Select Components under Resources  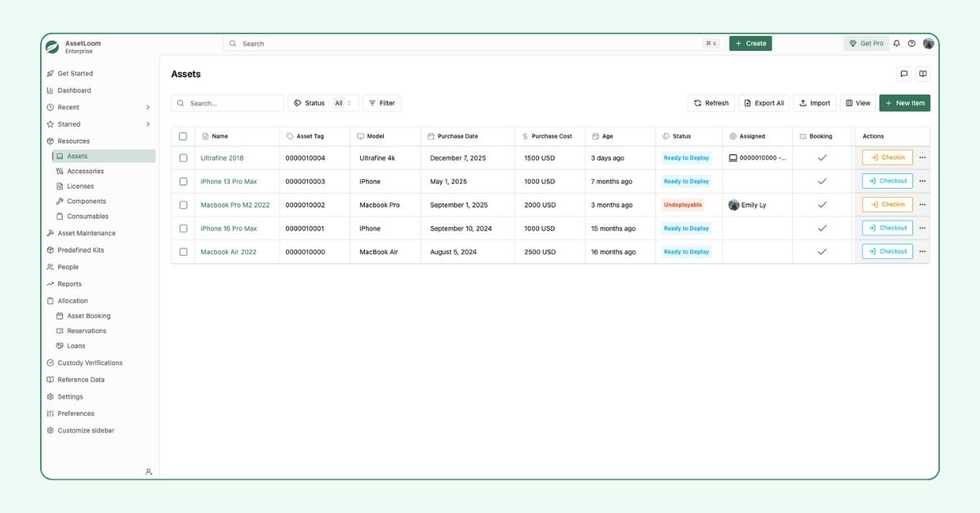pos(87,201)
